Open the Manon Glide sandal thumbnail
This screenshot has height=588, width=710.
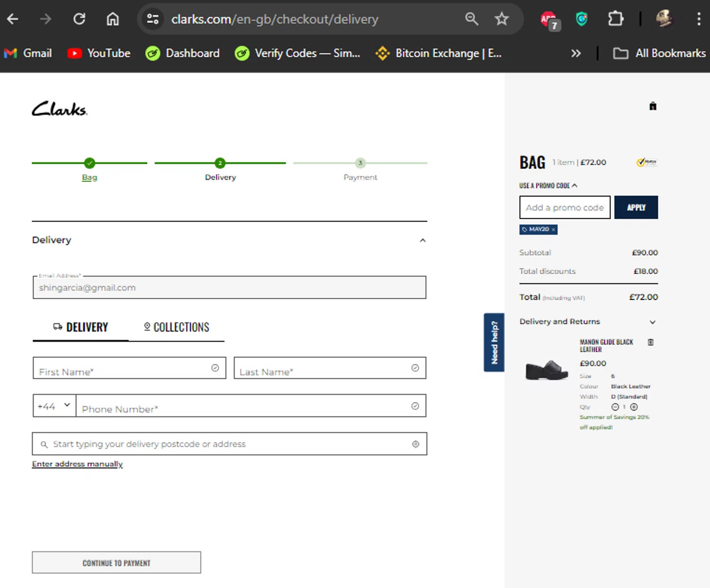tap(547, 370)
